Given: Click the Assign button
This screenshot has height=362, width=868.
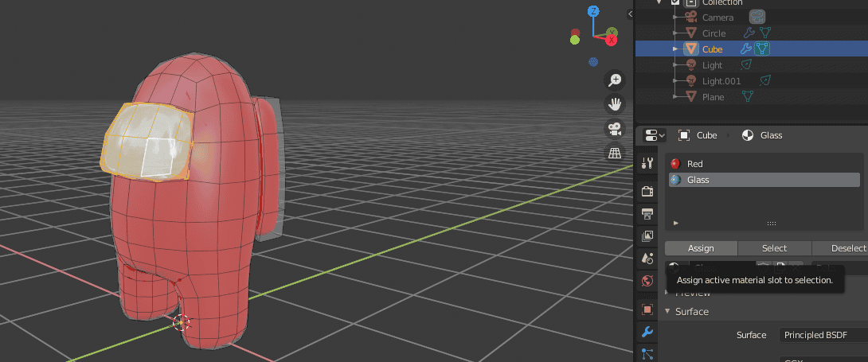Looking at the screenshot, I should click(701, 248).
